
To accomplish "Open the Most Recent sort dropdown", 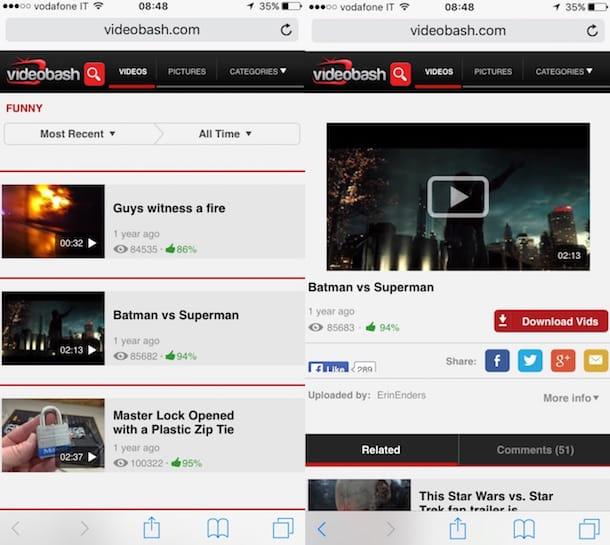I will click(x=78, y=134).
